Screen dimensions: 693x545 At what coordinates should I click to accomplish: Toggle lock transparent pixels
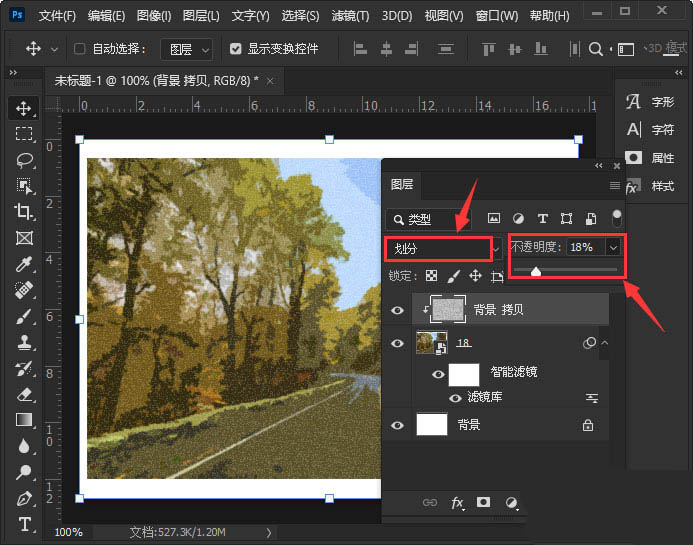pos(431,276)
